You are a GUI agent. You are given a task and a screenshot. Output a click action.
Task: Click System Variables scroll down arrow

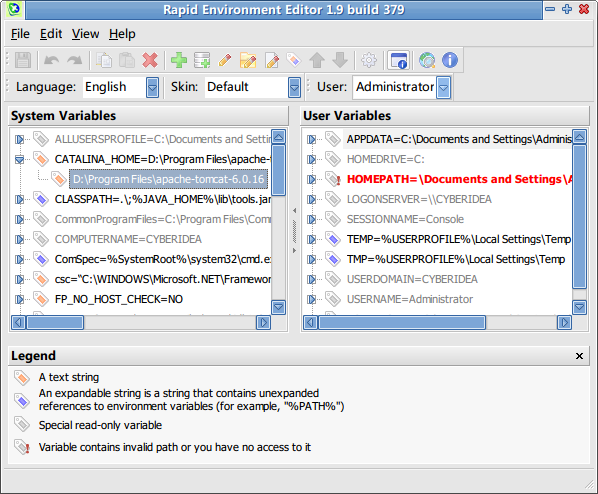[x=279, y=307]
